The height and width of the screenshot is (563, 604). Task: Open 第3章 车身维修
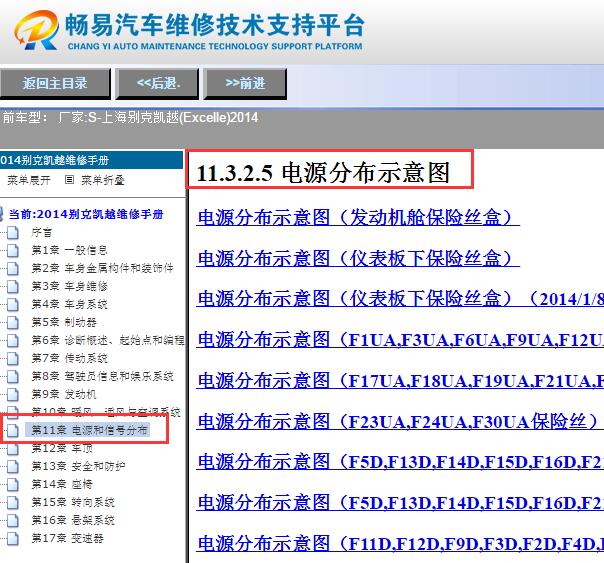[x=69, y=286]
